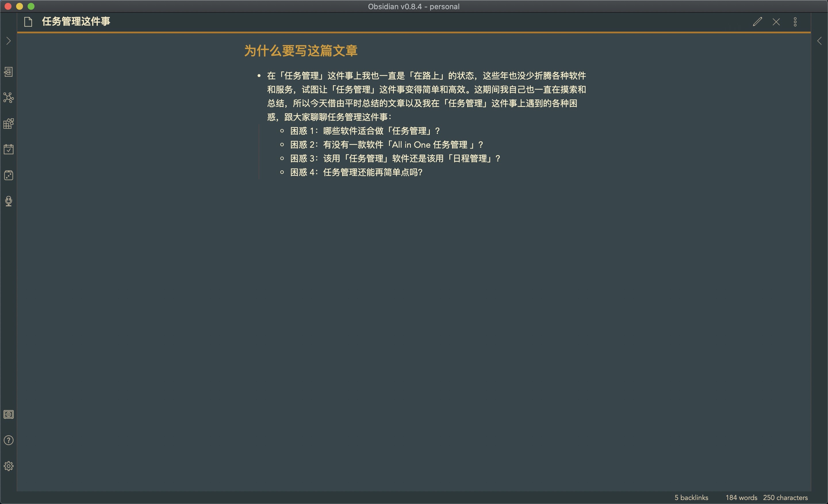Open a random note with the dice icon
This screenshot has width=828, height=504.
tap(8, 175)
